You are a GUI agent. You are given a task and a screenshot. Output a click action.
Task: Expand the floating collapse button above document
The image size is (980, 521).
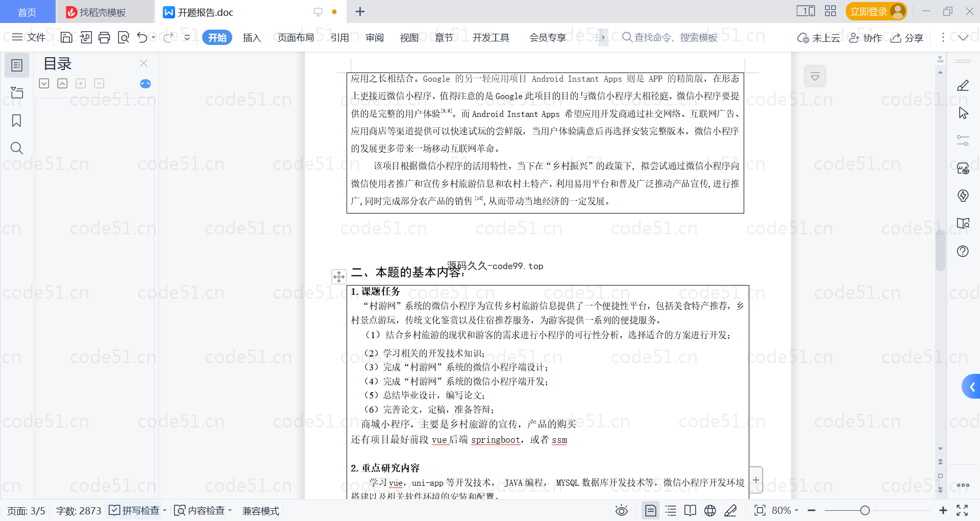pos(815,77)
